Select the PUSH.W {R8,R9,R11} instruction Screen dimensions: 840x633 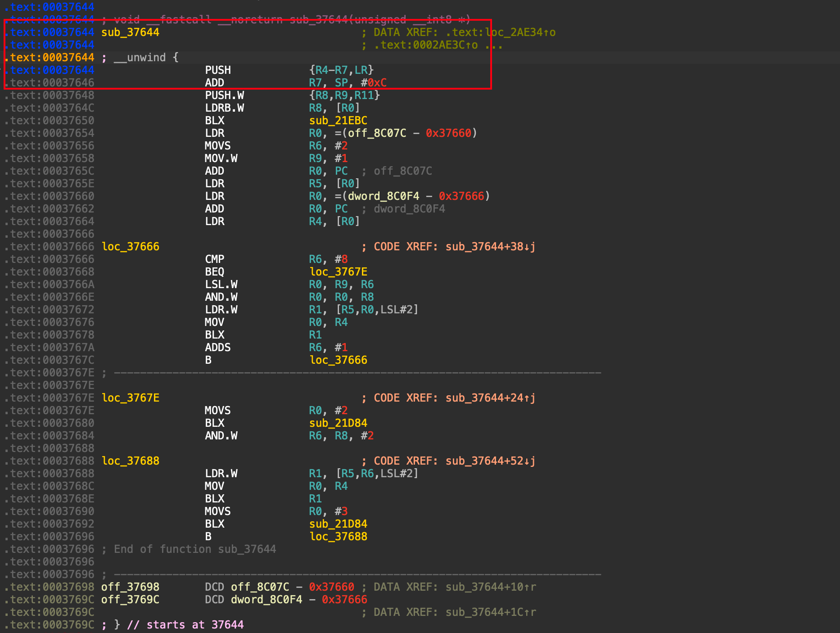tap(293, 95)
